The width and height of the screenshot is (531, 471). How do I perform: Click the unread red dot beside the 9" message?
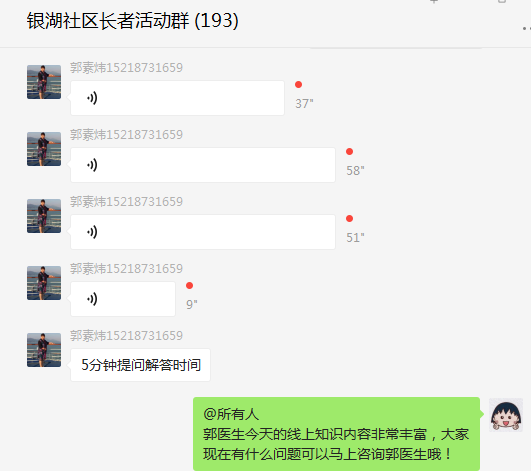190,286
